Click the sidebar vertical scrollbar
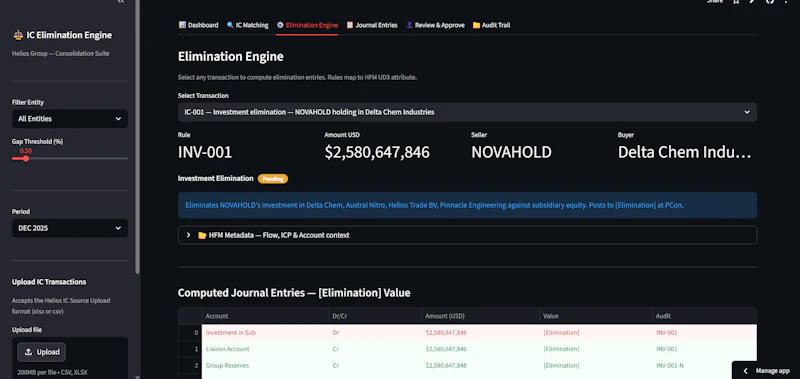 [137, 137]
